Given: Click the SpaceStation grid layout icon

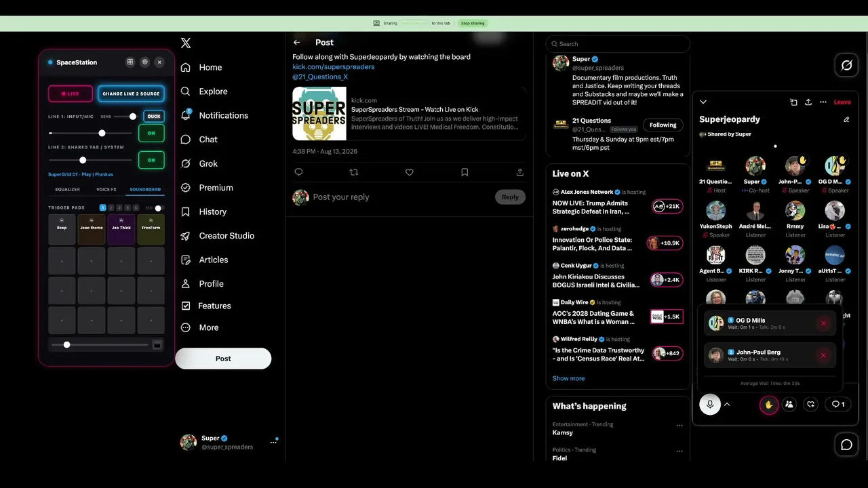Looking at the screenshot, I should point(130,62).
